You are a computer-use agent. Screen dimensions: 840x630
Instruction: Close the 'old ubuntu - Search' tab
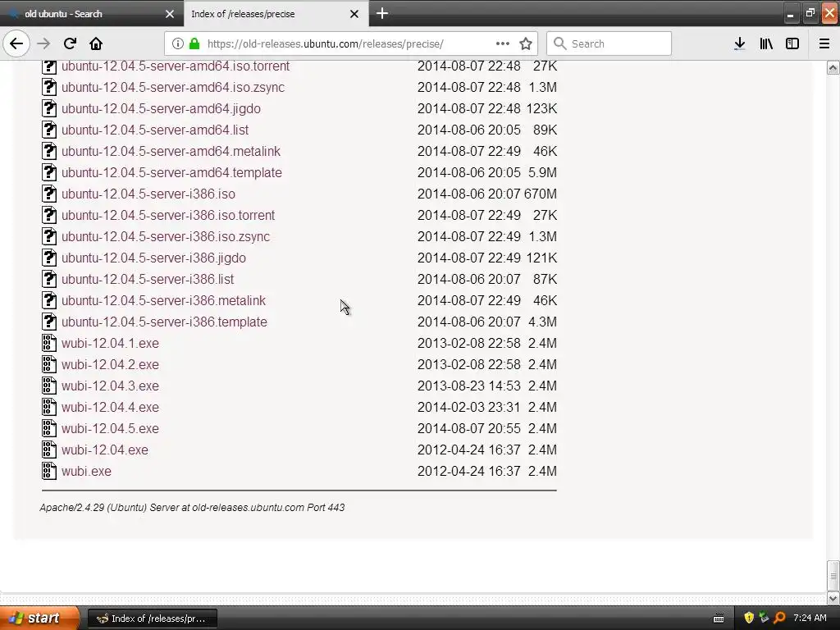(170, 14)
